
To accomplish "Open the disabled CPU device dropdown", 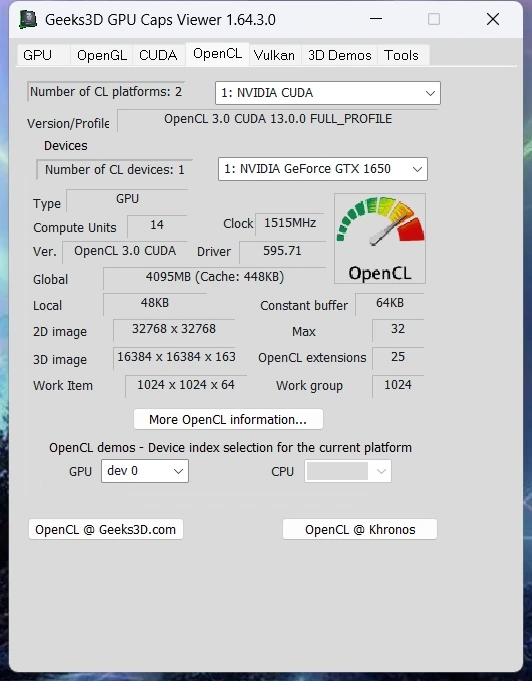I will [348, 471].
